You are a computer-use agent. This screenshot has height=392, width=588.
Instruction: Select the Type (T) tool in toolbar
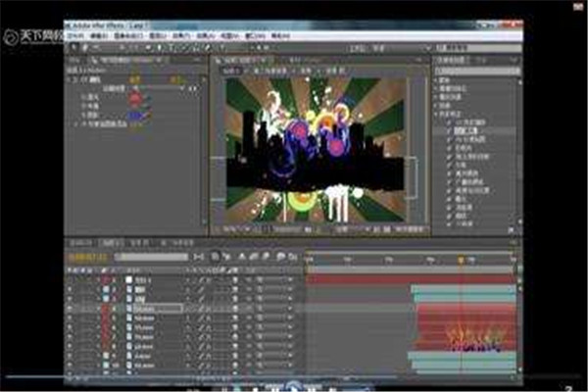[x=171, y=48]
